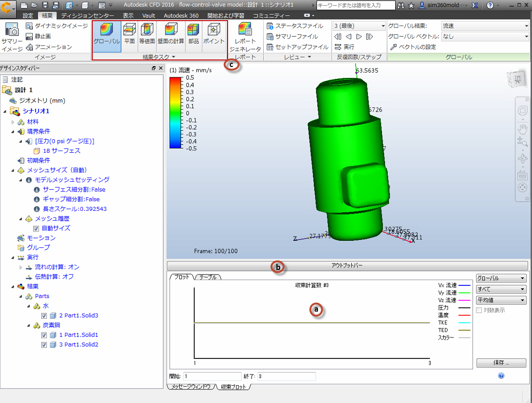Image resolution: width=532 pixels, height=403 pixels.
Task: Go to the next iteration step
Action: coord(359,37)
